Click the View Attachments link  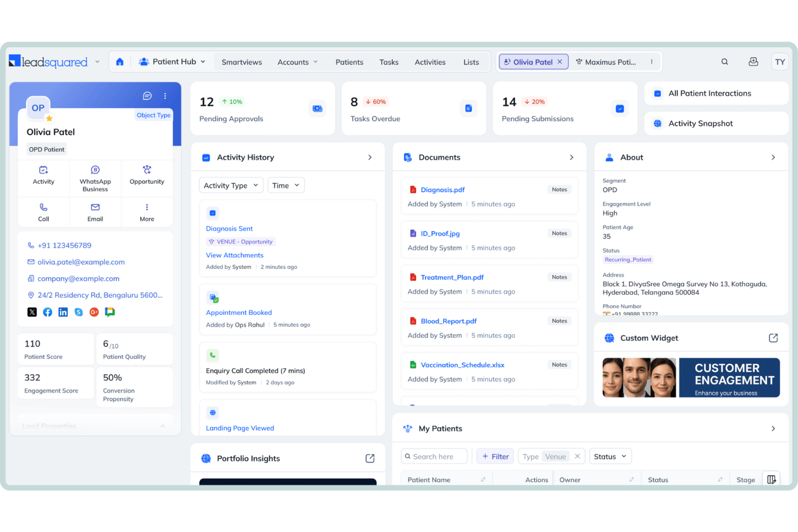tap(235, 255)
